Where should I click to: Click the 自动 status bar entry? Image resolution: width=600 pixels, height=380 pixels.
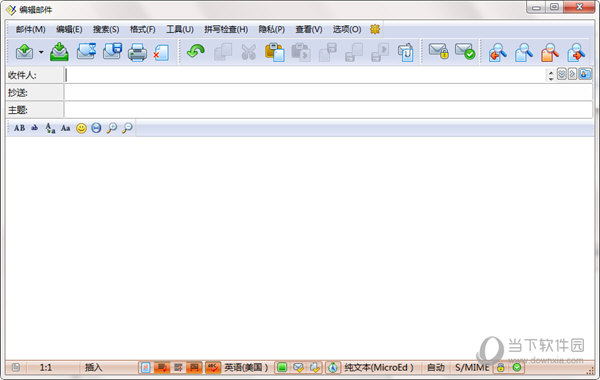click(436, 368)
